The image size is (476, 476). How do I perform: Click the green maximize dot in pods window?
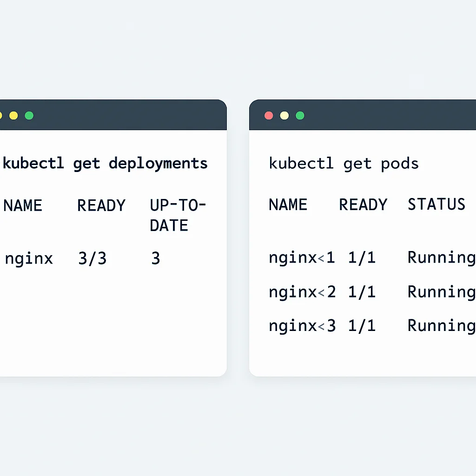(x=300, y=115)
